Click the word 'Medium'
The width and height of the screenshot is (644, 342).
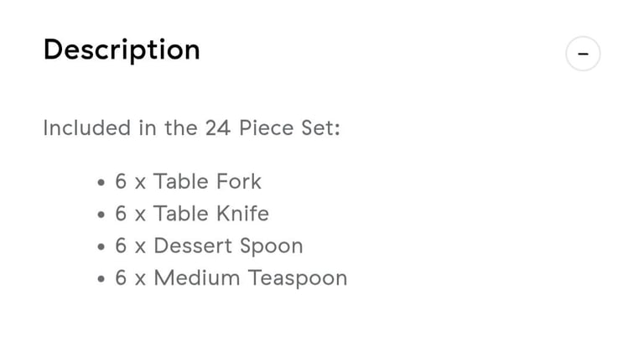coord(197,278)
